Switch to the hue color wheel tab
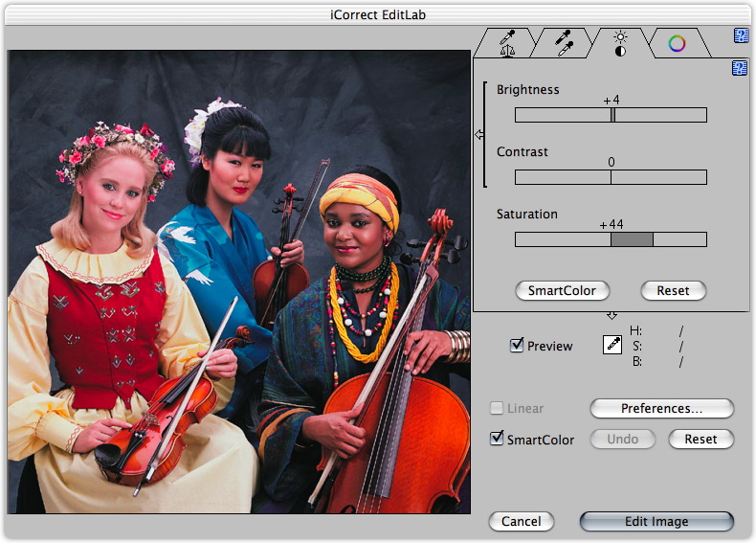The height and width of the screenshot is (543, 756). (x=677, y=44)
